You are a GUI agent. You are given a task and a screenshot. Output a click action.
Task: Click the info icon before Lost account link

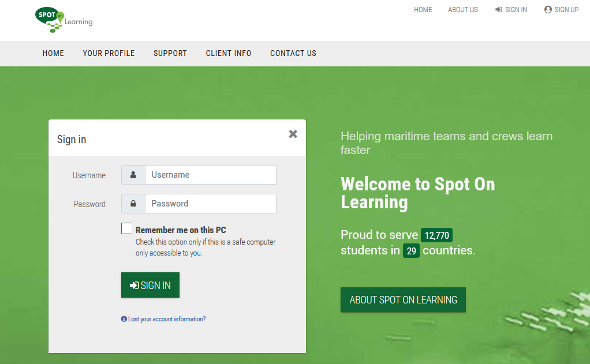(x=124, y=319)
